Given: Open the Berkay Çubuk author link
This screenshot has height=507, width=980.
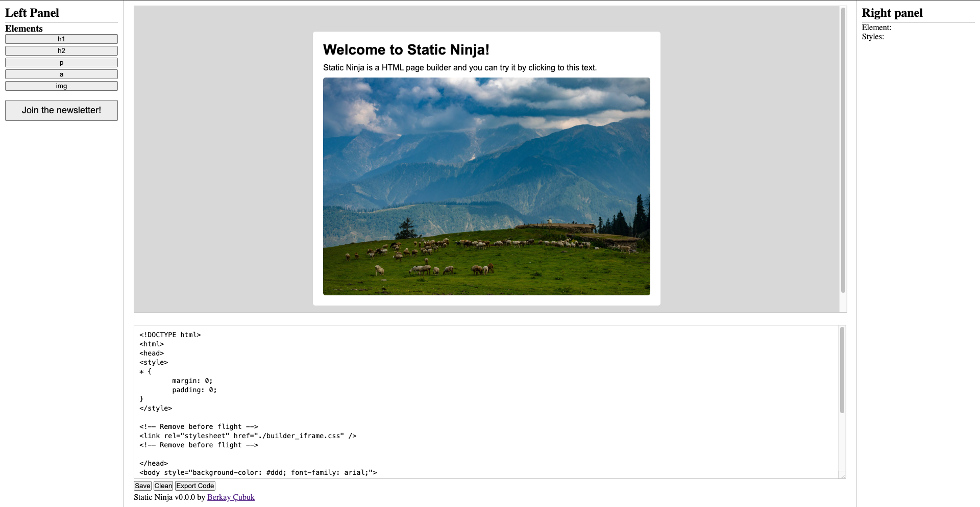Looking at the screenshot, I should click(231, 497).
